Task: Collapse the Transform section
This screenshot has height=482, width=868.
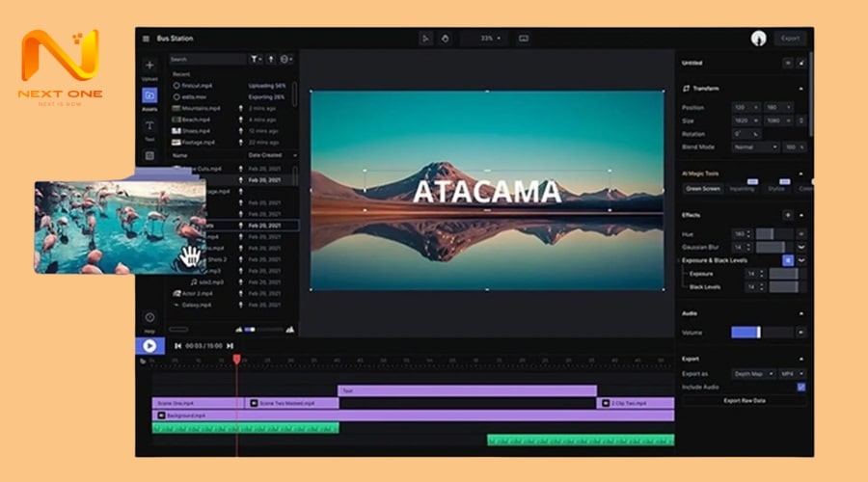Action: 800,89
